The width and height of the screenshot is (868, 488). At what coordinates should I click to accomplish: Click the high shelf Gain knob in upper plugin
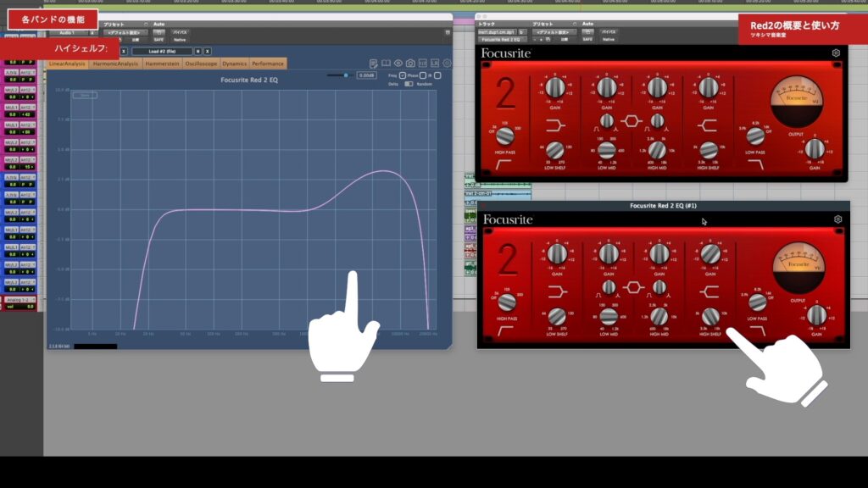(x=709, y=87)
